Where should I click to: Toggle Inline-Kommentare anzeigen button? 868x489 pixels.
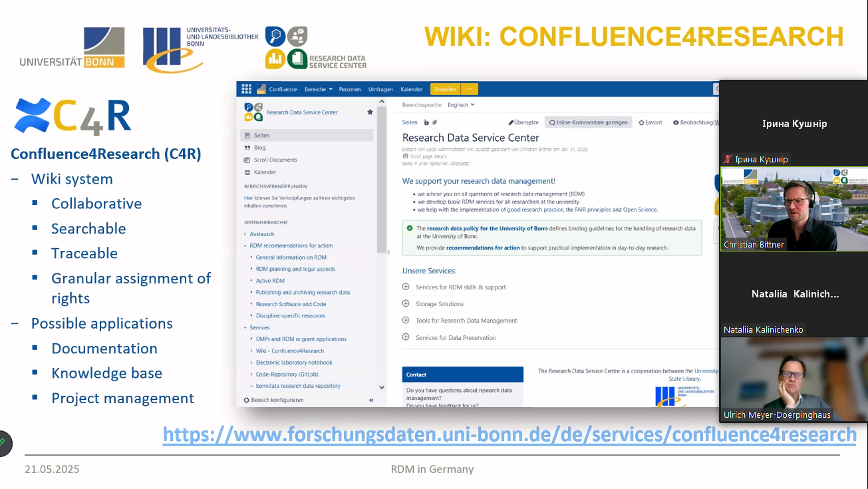(588, 122)
